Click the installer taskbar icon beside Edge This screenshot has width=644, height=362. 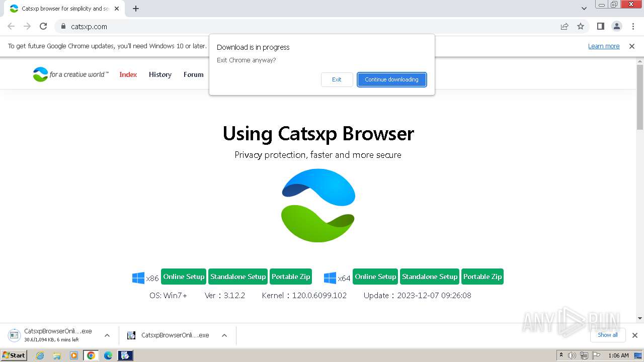tap(125, 355)
